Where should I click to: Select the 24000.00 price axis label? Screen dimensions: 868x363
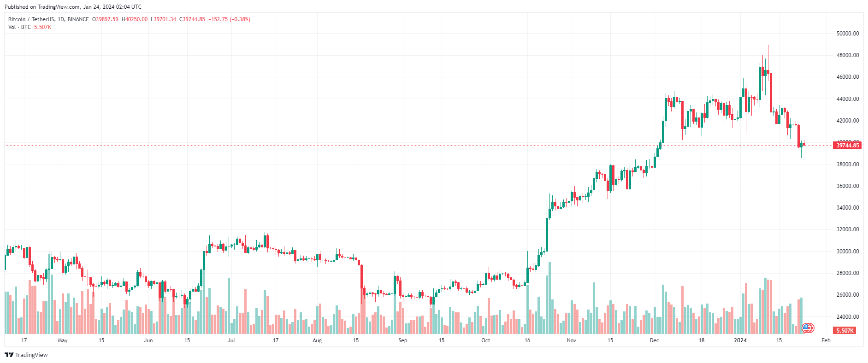[848, 317]
